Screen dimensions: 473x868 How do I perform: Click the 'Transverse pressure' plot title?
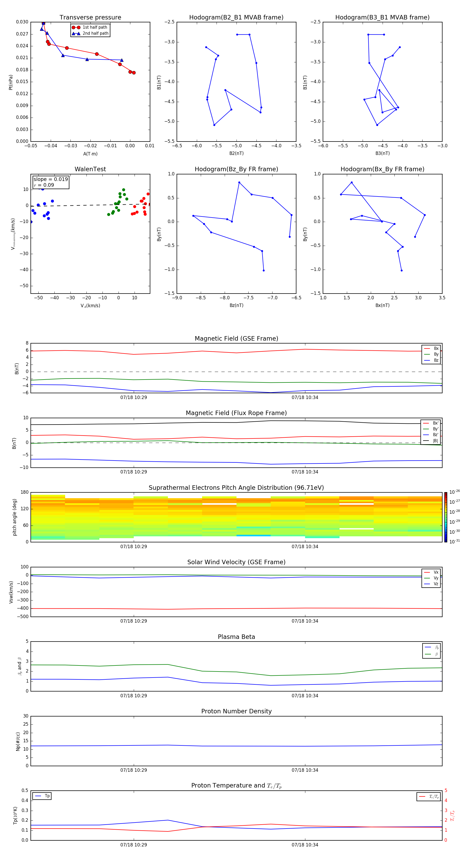click(90, 18)
